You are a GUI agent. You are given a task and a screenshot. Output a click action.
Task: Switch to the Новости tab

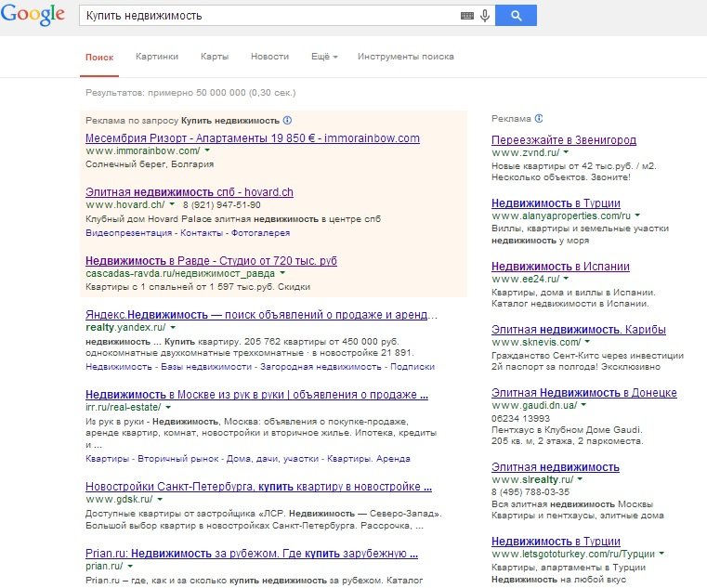(269, 57)
